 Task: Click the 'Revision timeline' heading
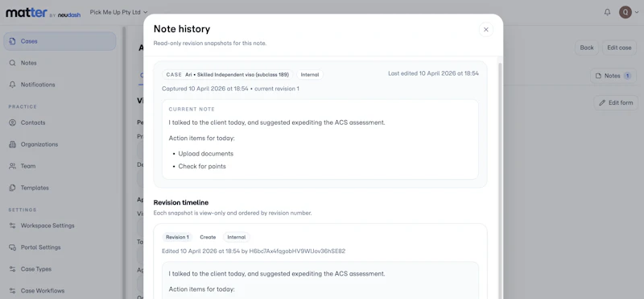(181, 203)
